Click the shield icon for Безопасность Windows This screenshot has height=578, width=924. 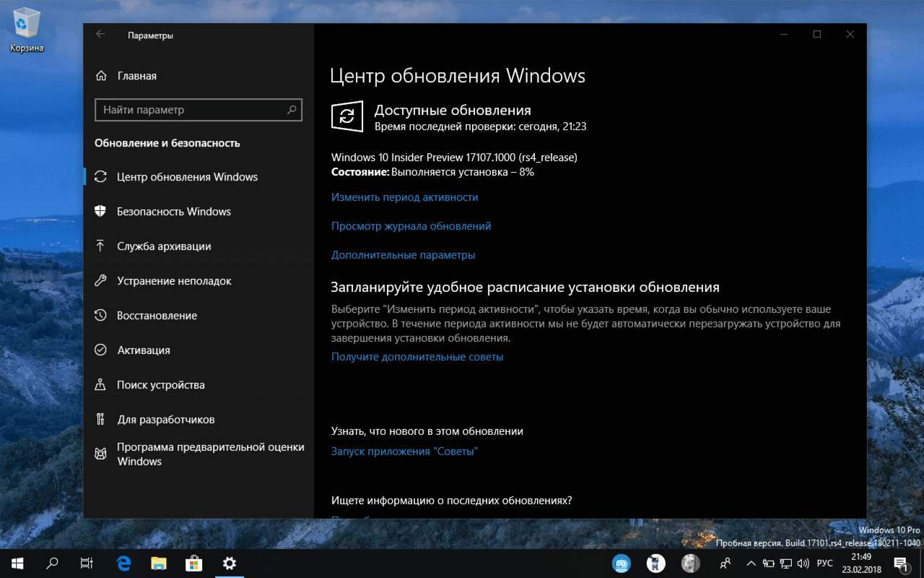101,212
